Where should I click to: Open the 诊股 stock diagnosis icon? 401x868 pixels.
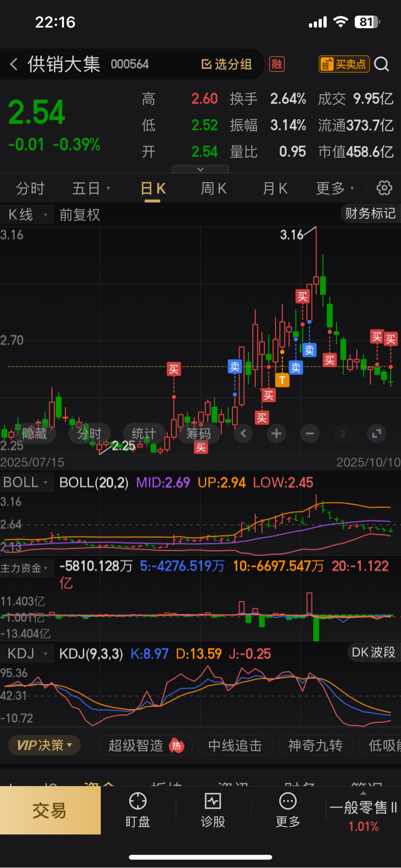(213, 810)
